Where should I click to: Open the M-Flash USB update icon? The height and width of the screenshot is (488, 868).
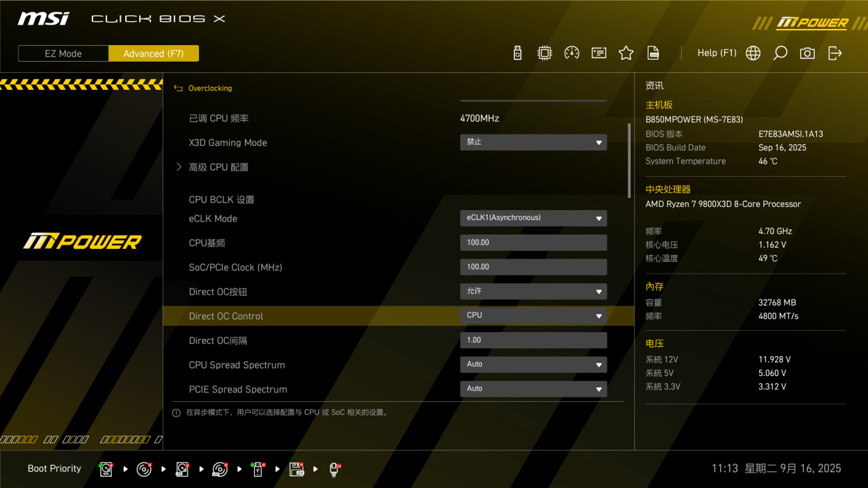point(517,53)
